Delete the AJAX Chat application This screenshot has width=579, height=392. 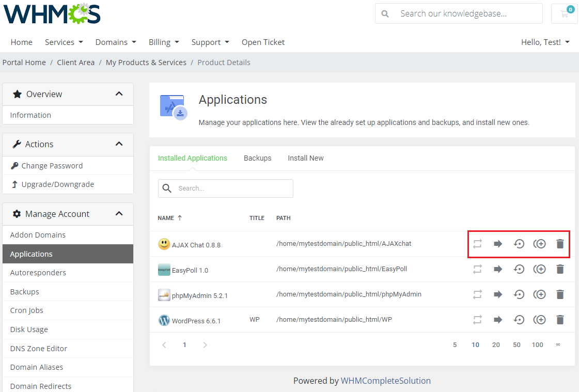(x=560, y=244)
